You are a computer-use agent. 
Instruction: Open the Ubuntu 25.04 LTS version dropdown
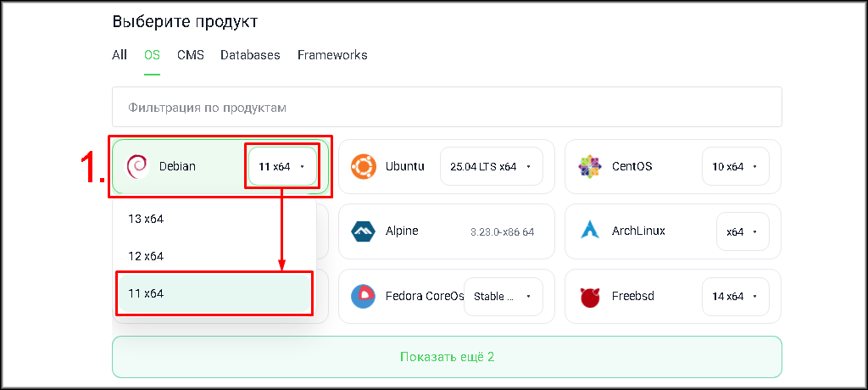point(491,167)
